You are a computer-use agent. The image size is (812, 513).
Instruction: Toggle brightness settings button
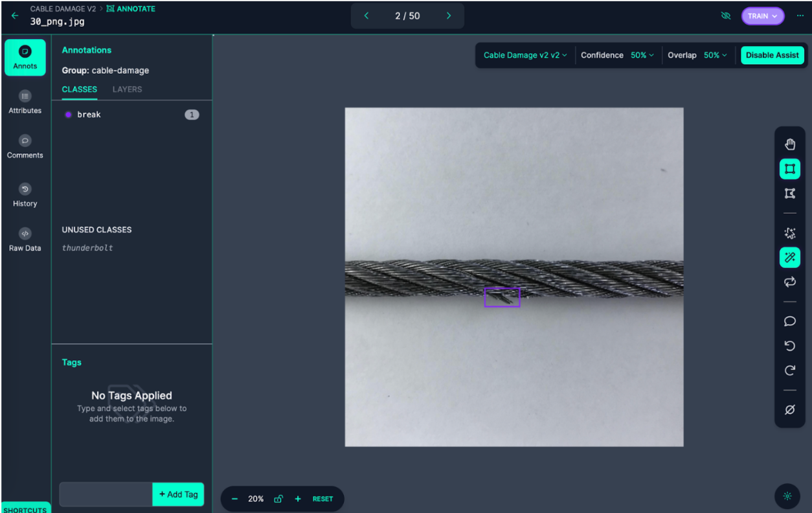(x=787, y=496)
